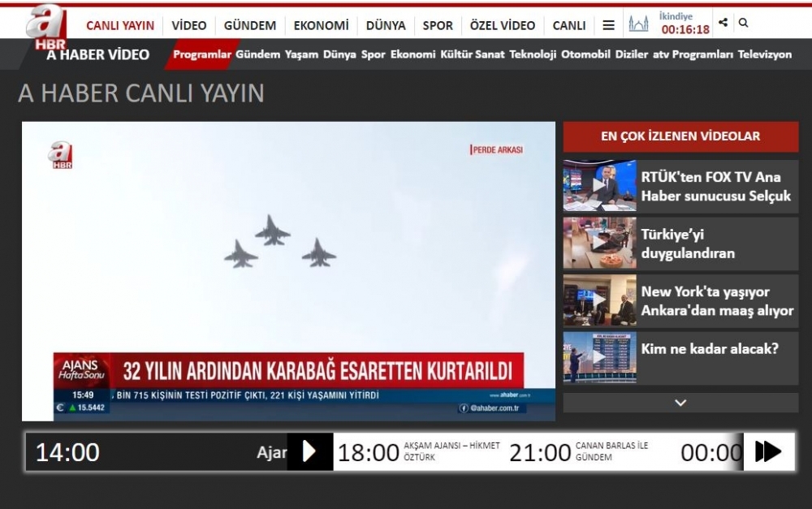Open search with magnifier icon
The width and height of the screenshot is (812, 509).
pyautogui.click(x=744, y=24)
